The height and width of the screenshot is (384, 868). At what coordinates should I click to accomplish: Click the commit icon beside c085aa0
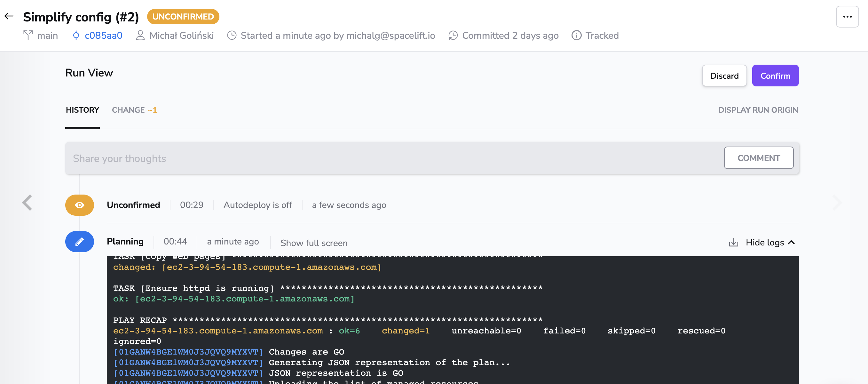pos(76,35)
